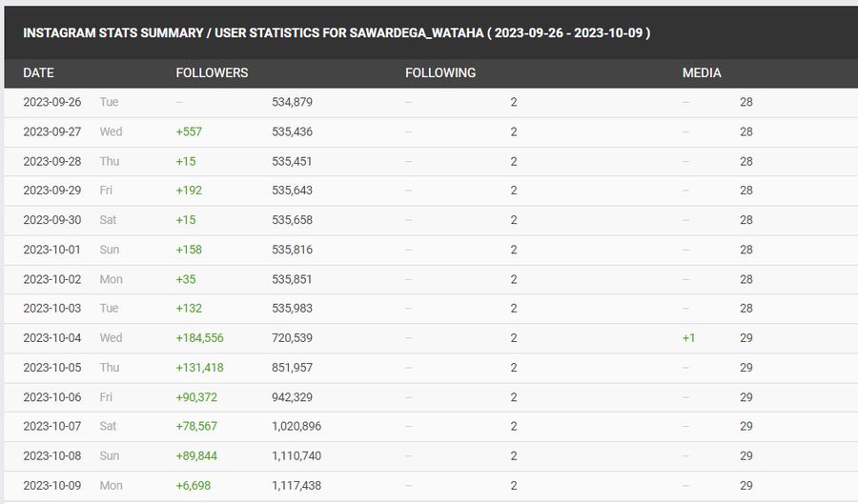The width and height of the screenshot is (858, 504).
Task: Click Mon label in 2023-10-09 row
Action: tap(112, 485)
